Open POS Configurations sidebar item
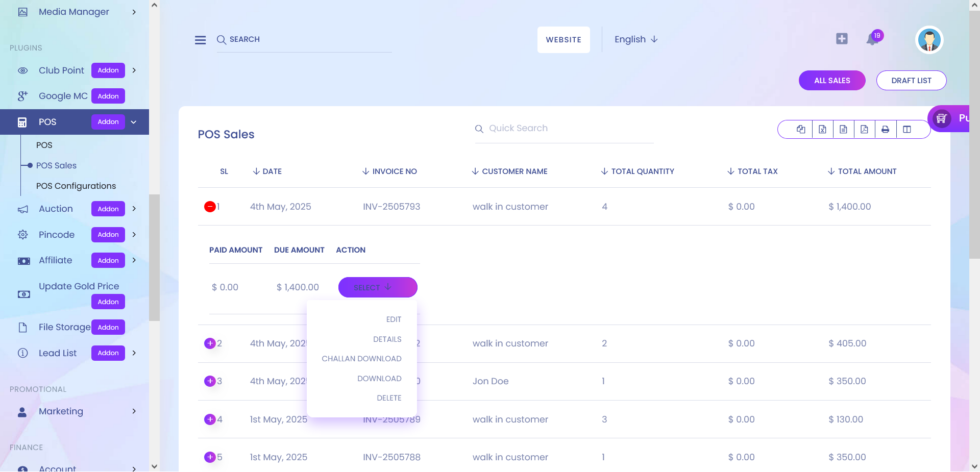 [76, 186]
